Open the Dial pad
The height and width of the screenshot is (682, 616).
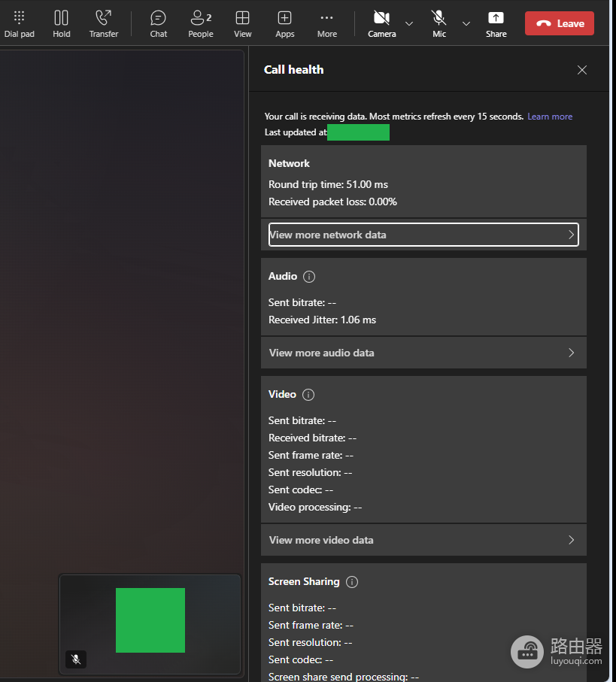pyautogui.click(x=19, y=24)
